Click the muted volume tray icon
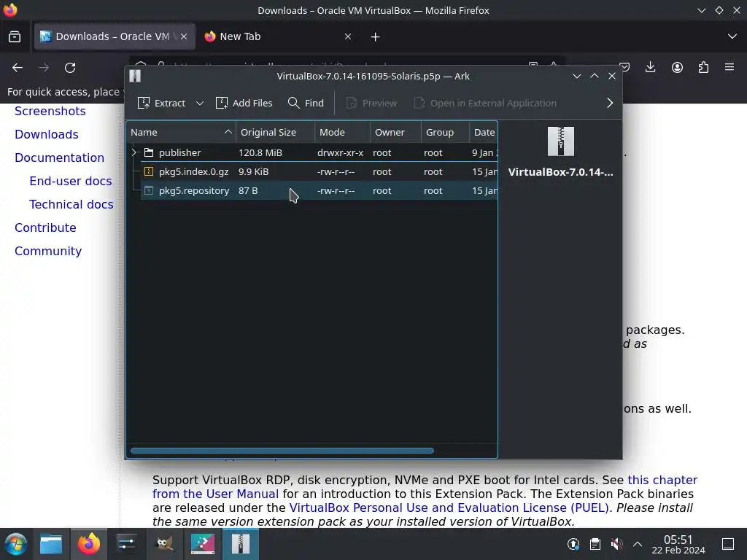747x560 pixels. (x=616, y=544)
